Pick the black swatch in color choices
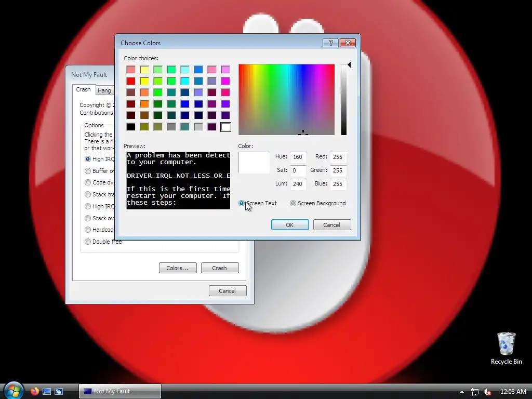The width and height of the screenshot is (532, 399). pos(131,127)
